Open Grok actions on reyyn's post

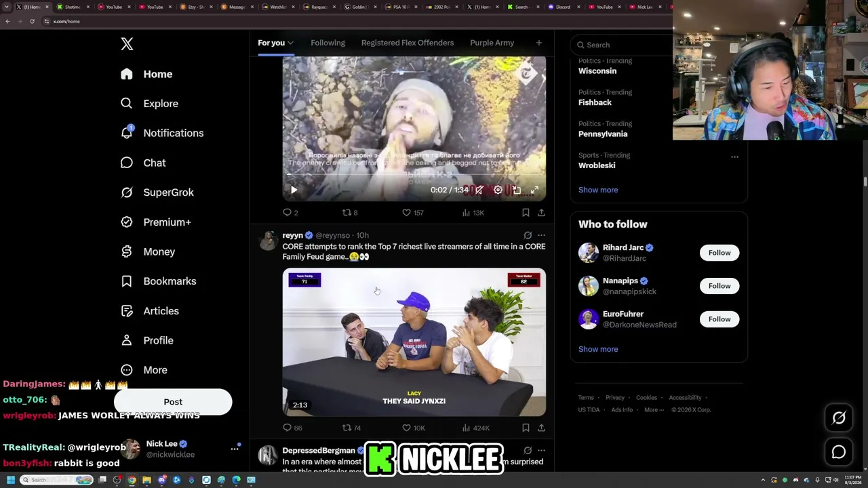click(528, 235)
